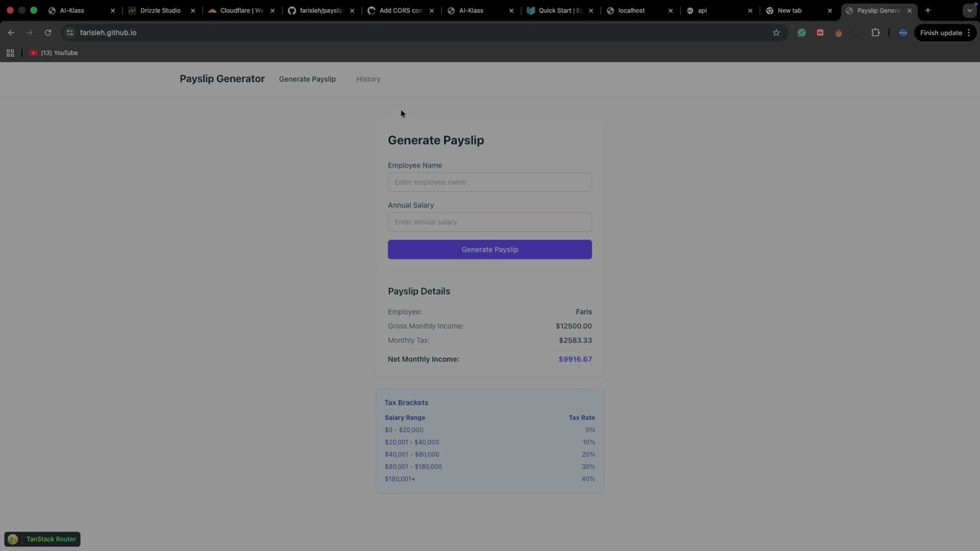Expand the tab search dropdown
The image size is (980, 551).
969,11
